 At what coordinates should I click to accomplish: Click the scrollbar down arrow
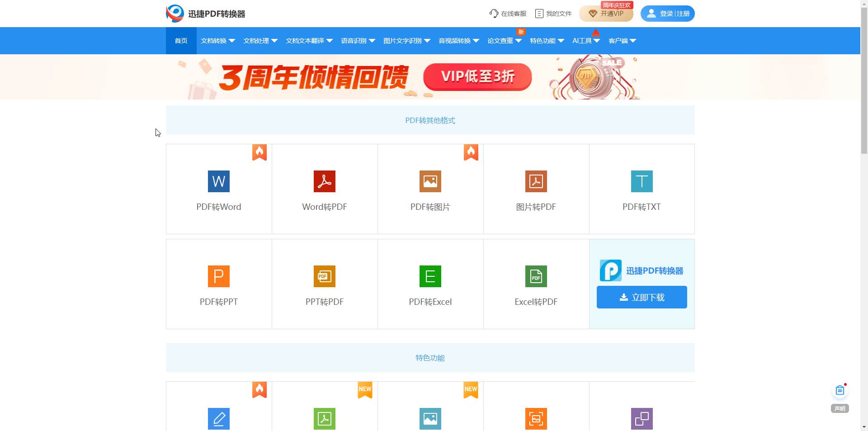coord(864,427)
